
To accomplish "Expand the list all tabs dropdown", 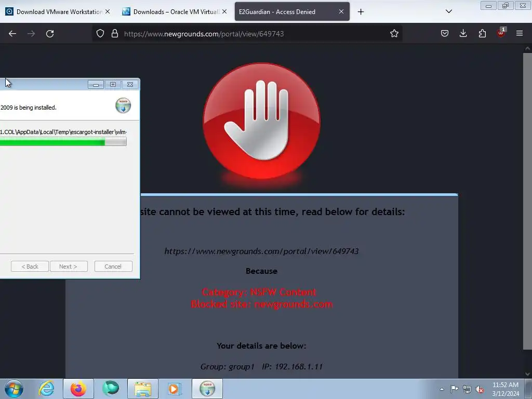I will (x=448, y=12).
